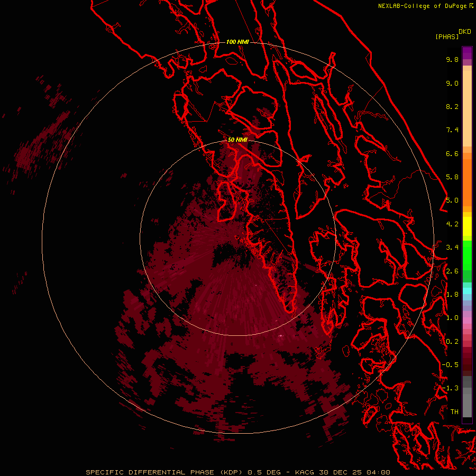
Task: Click the 0.2 legend value
Action: (452, 342)
